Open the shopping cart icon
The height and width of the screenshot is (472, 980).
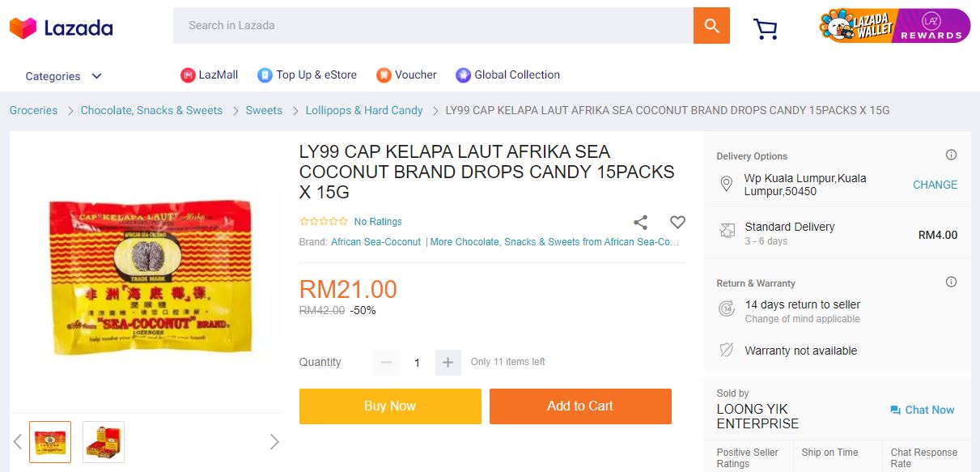coord(765,29)
